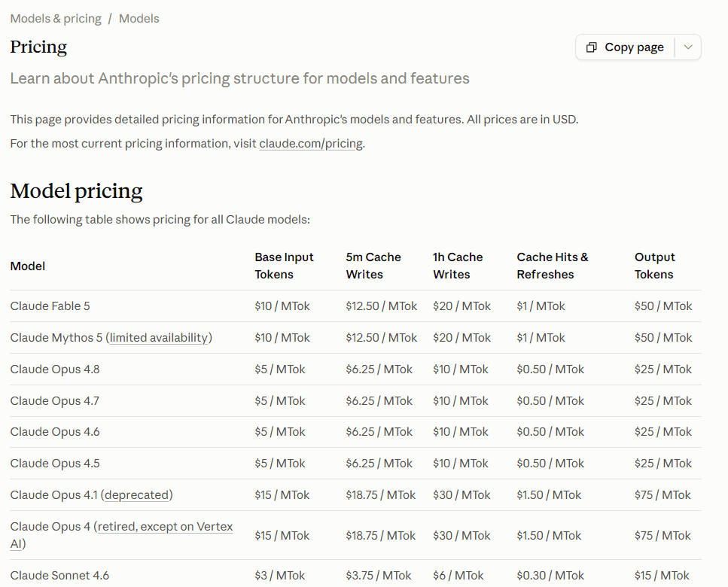This screenshot has height=587, width=728.
Task: Click Claude Mythos 5 $1 cache hits price
Action: click(541, 338)
